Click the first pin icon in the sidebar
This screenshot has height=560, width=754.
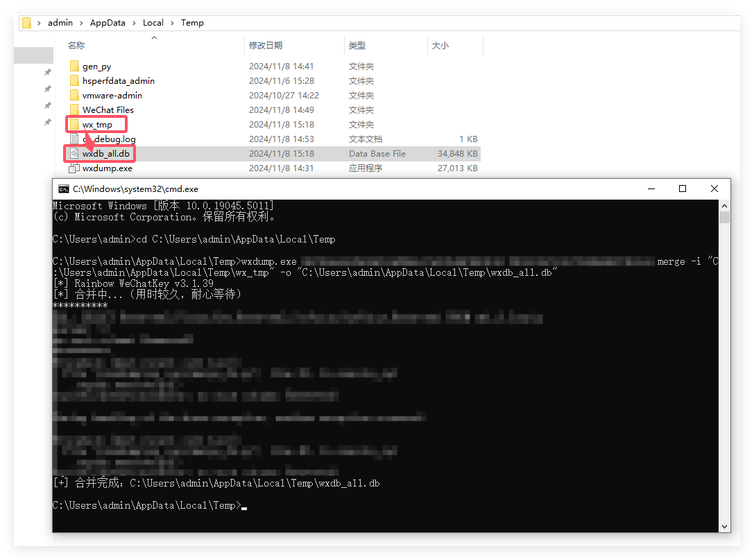[x=48, y=72]
